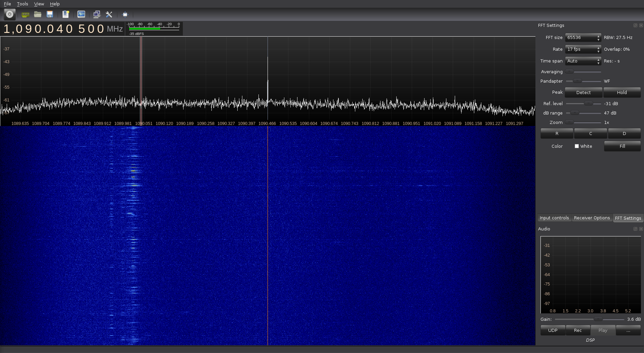Open the Time span dropdown
This screenshot has height=353, width=644.
click(x=583, y=61)
